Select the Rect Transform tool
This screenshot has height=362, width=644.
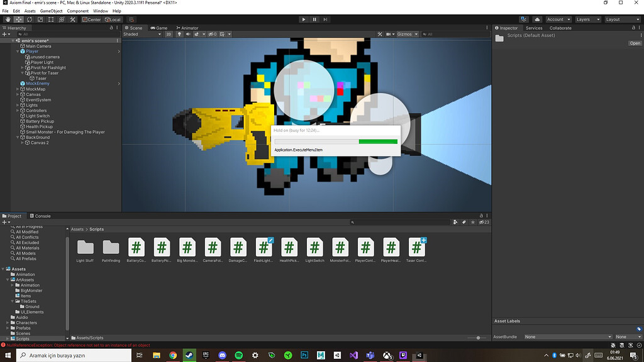50,19
